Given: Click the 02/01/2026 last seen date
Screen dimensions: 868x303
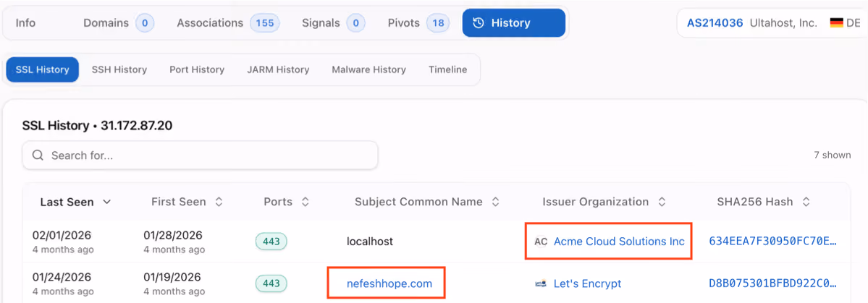Looking at the screenshot, I should (x=62, y=235).
